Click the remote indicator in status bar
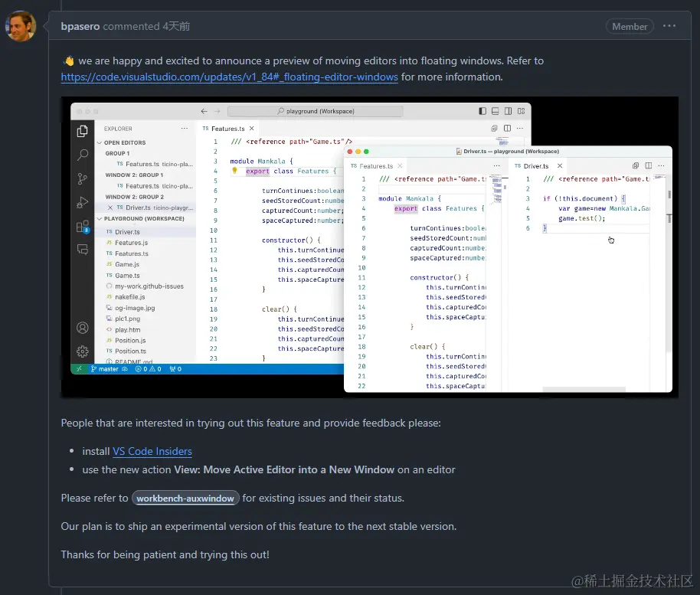Viewport: 700px width, 595px height. (x=79, y=368)
